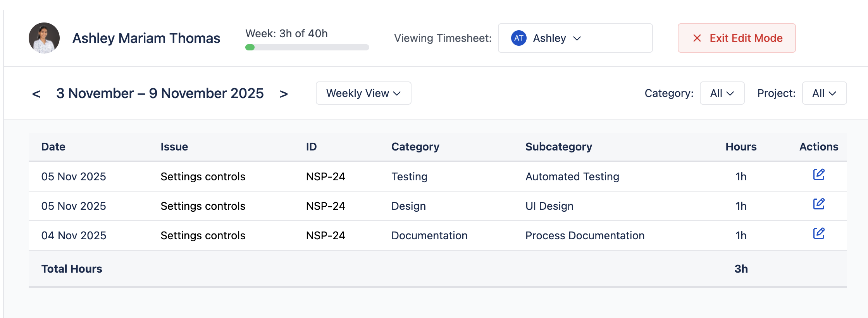Edit the Automated Testing entry
Image resolution: width=868 pixels, height=318 pixels.
point(818,175)
